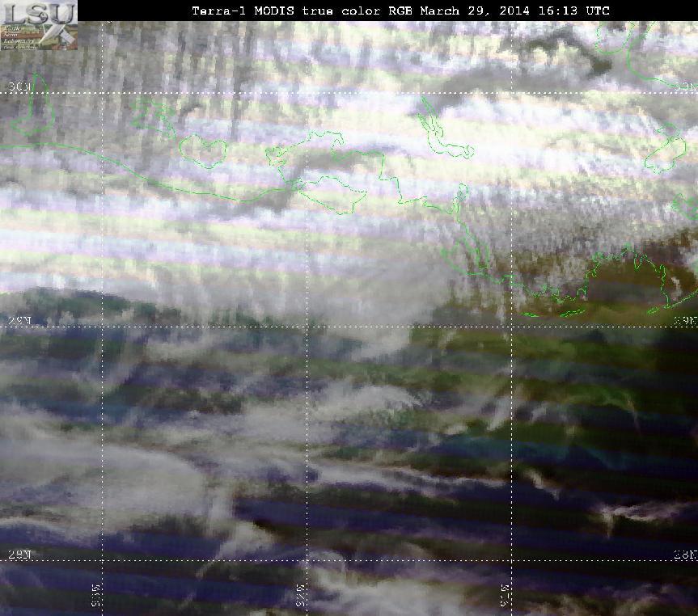Click the 16:13 UTC timestamp in the header
698x616 pixels.
pos(573,11)
